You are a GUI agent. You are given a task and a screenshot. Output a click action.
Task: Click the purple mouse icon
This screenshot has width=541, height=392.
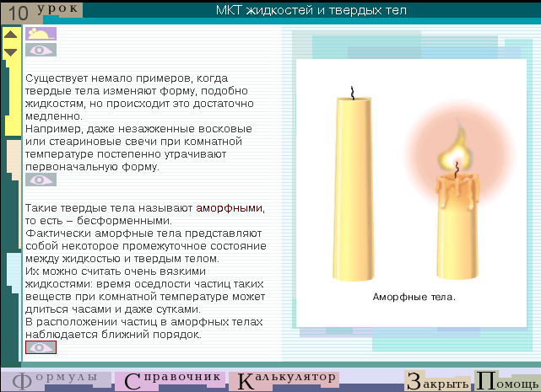pyautogui.click(x=41, y=34)
